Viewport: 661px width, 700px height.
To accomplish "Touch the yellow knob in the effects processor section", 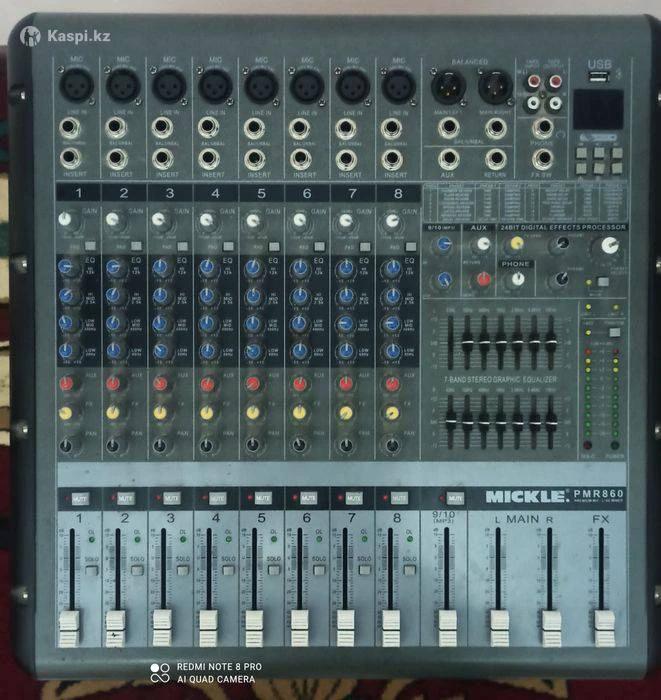I will pyautogui.click(x=516, y=243).
